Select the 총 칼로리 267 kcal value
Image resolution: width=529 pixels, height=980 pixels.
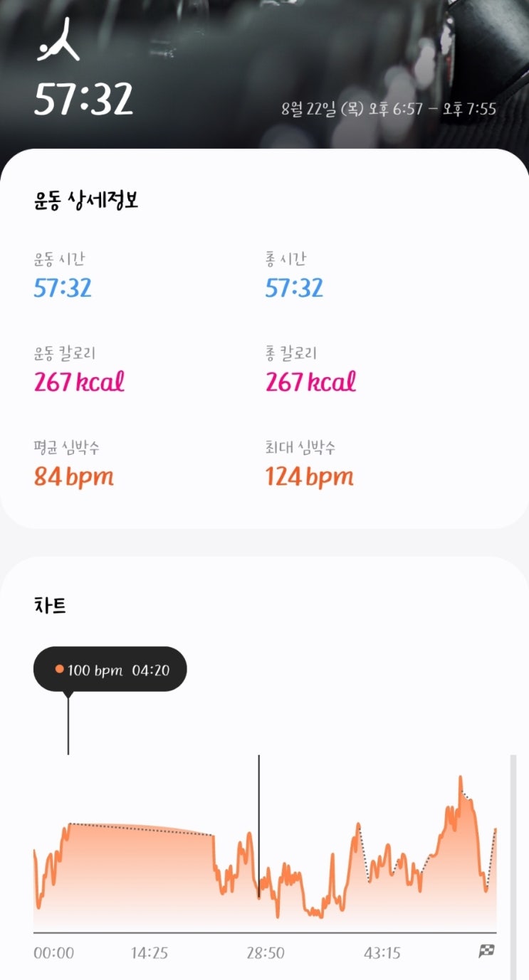(310, 382)
